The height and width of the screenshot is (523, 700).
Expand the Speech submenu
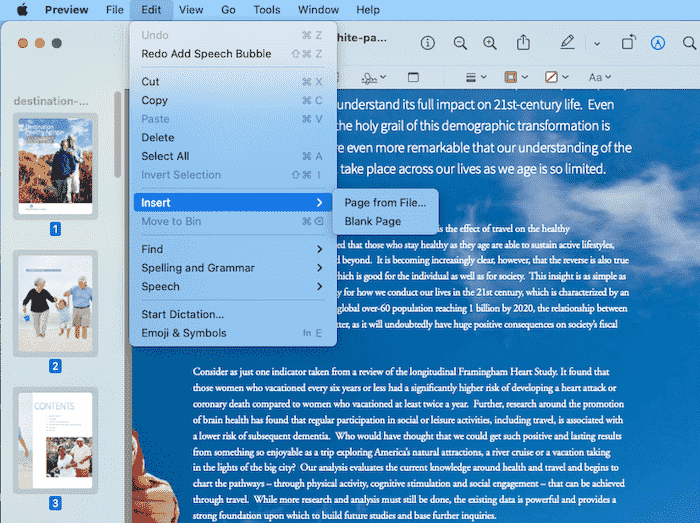(232, 286)
